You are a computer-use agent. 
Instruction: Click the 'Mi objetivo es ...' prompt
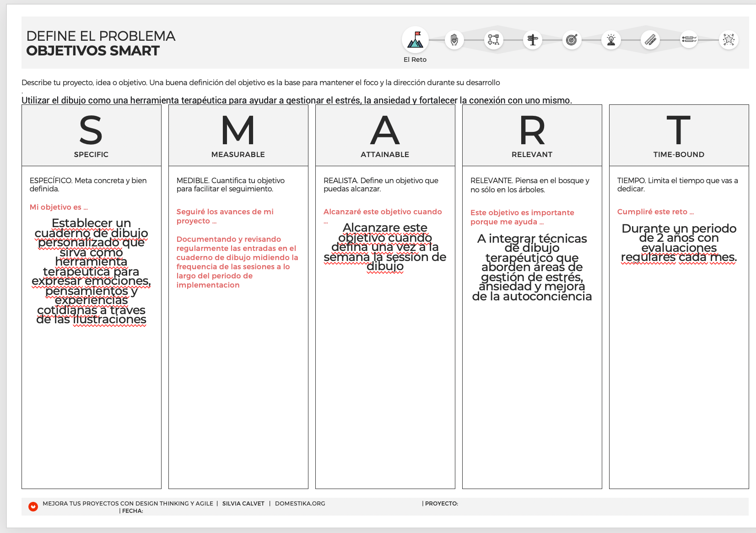point(59,207)
